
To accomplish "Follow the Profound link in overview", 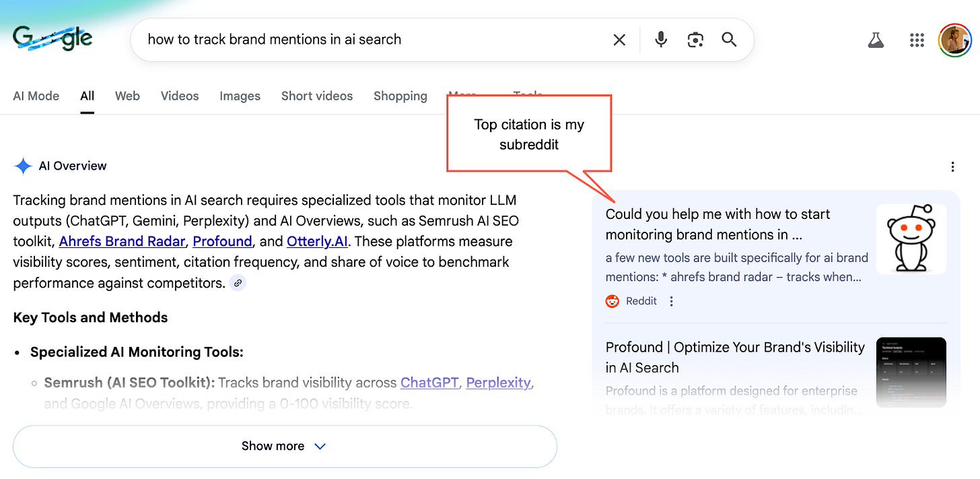I will [222, 241].
